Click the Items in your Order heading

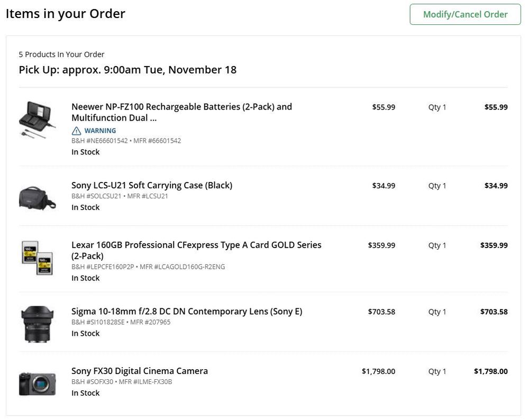click(65, 14)
